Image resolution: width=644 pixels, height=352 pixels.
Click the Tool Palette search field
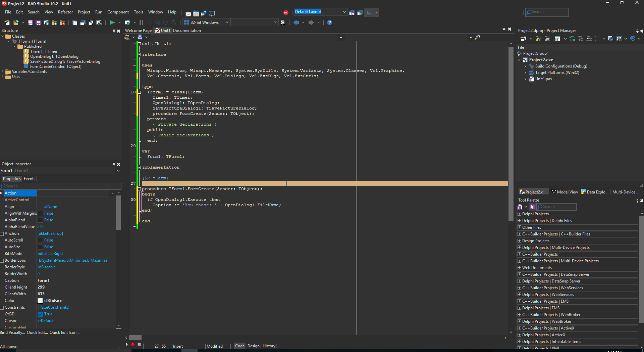[556, 207]
